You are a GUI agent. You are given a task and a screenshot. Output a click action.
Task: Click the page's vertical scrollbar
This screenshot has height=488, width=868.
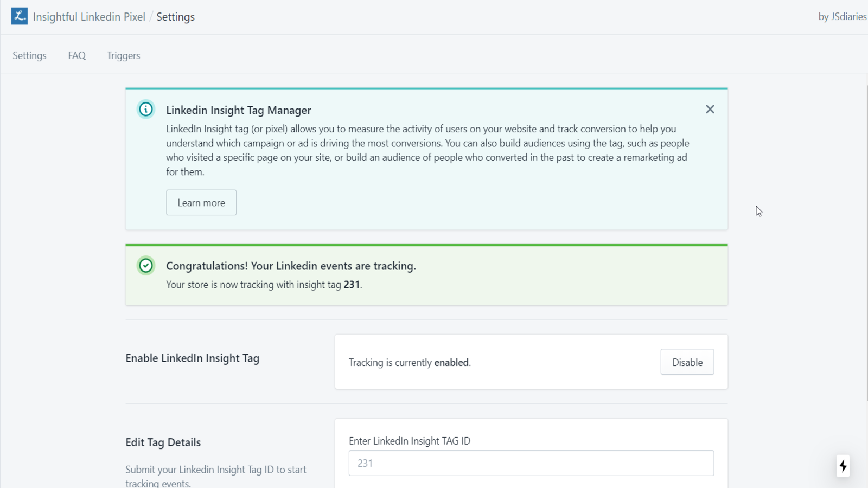point(866,243)
